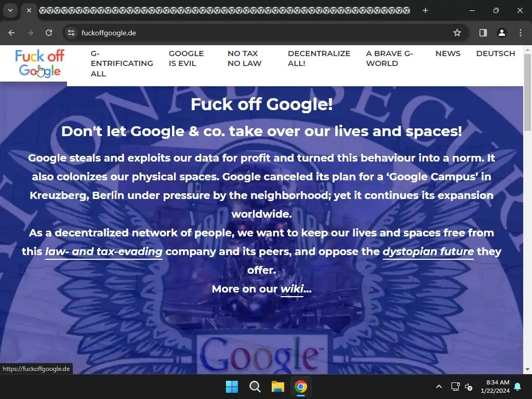The width and height of the screenshot is (532, 399).
Task: Open the network status tray icon
Action: tap(455, 387)
